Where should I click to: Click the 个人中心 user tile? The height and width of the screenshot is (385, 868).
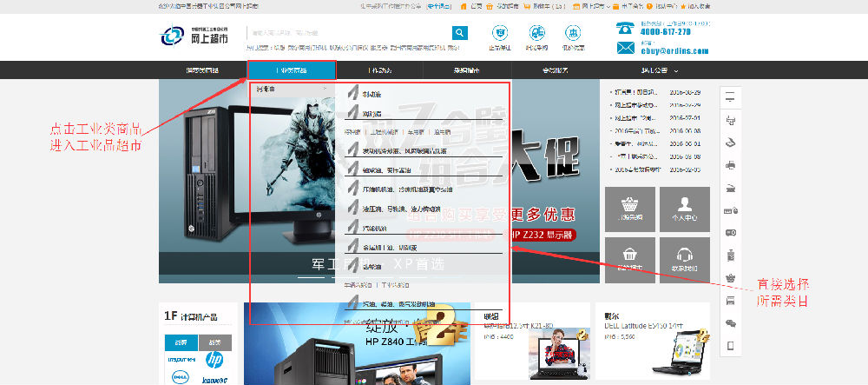(685, 209)
